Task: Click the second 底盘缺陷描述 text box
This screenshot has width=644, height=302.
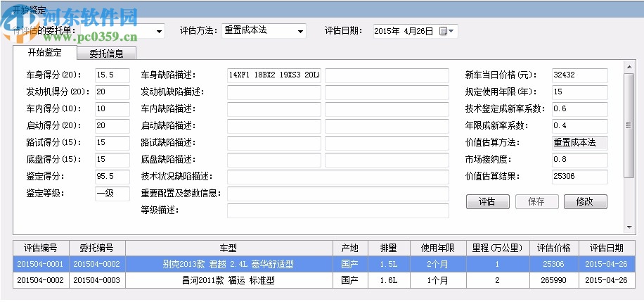Action: [387, 160]
